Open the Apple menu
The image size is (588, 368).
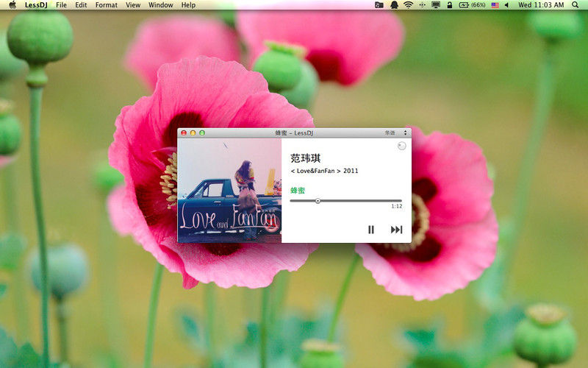[x=12, y=5]
